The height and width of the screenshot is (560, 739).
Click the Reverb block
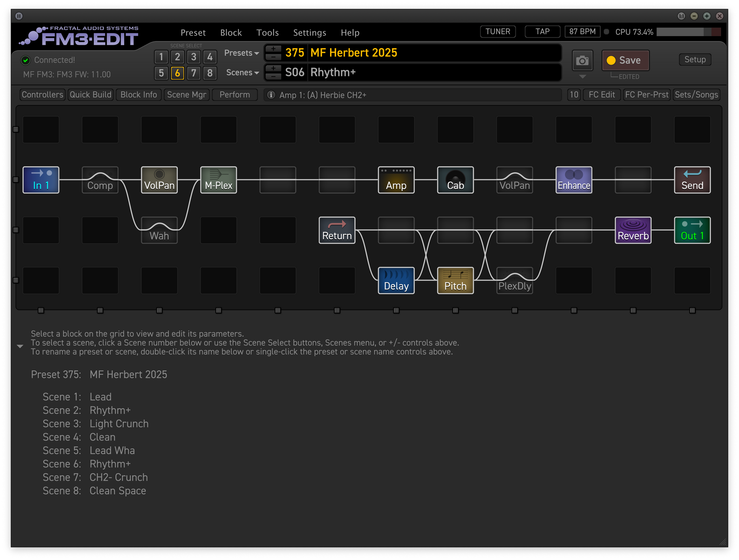click(633, 230)
